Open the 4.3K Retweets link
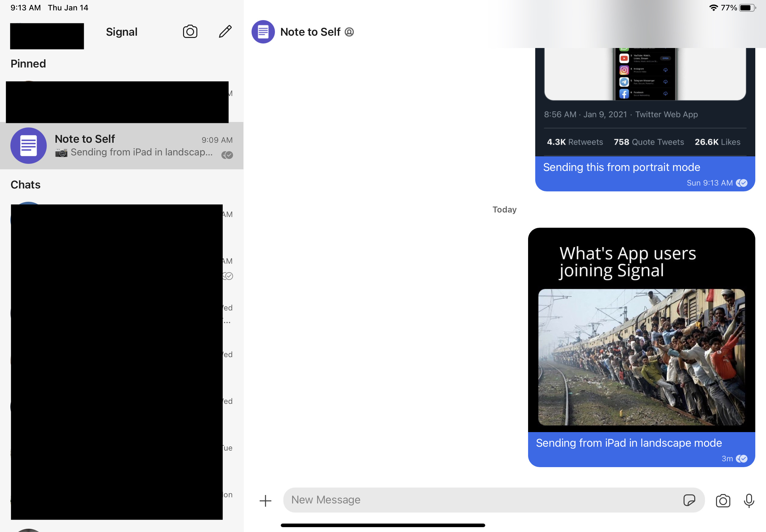This screenshot has height=532, width=766. point(574,142)
